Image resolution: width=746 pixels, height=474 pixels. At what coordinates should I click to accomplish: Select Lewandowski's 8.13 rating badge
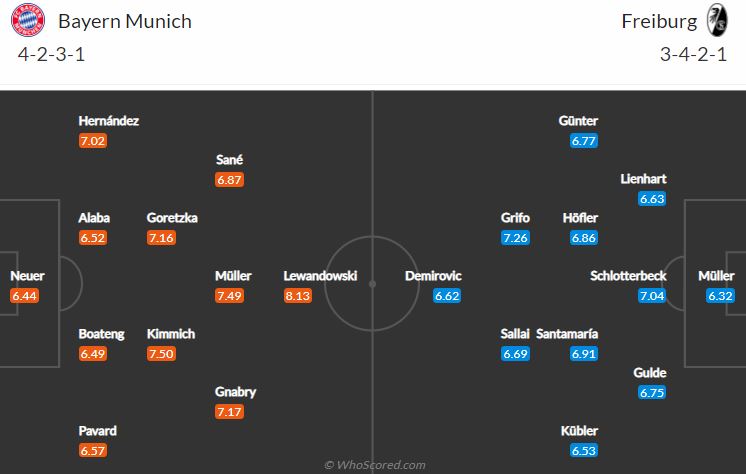pyautogui.click(x=298, y=296)
